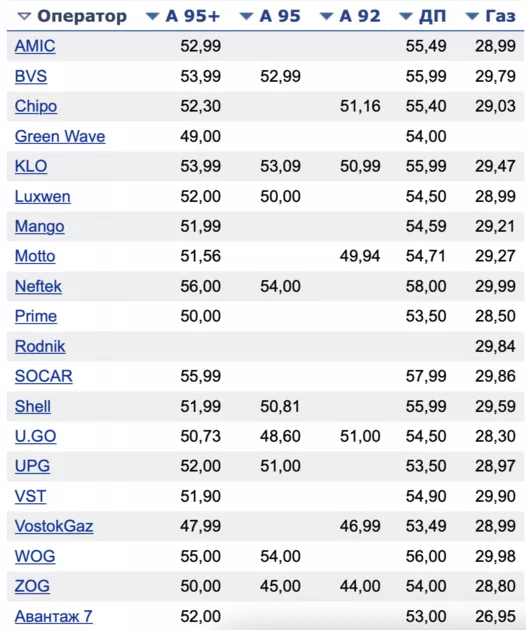Open the VostokGaz operator page
Viewport: 526px width, 630px height.
pos(54,526)
